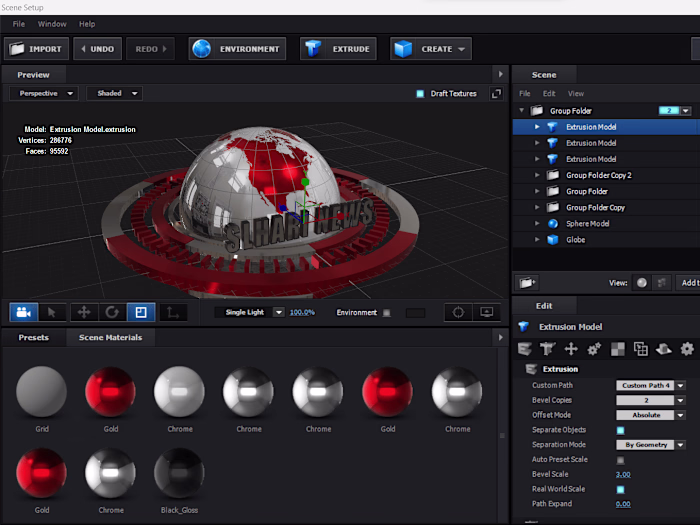
Task: Select the sphere view mode icon
Action: point(642,283)
